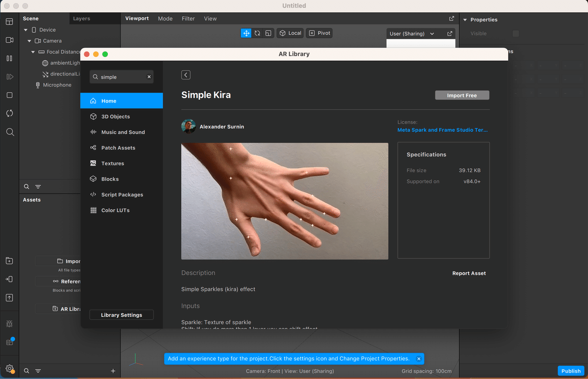The height and width of the screenshot is (379, 588).
Task: Open Home in AR Library sidebar
Action: (122, 101)
